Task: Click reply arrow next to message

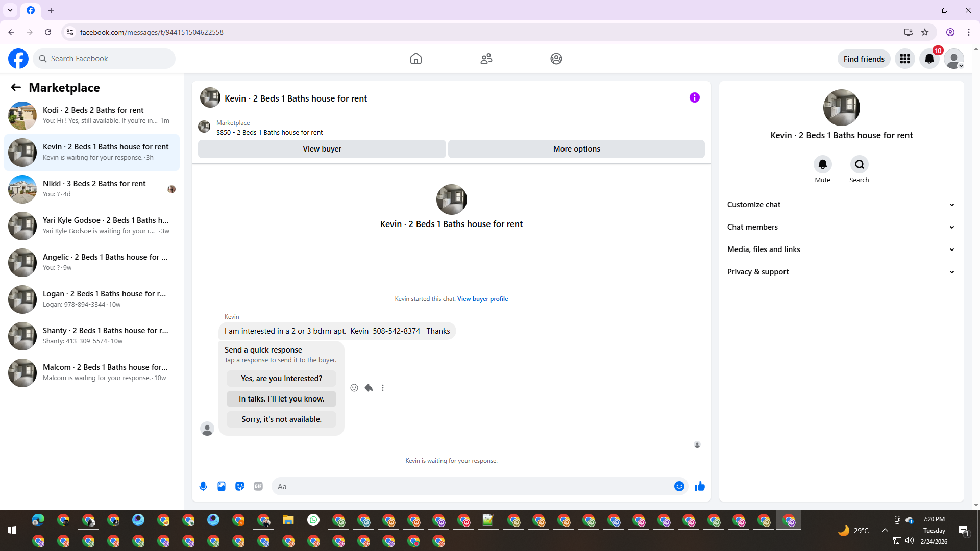Action: [369, 388]
